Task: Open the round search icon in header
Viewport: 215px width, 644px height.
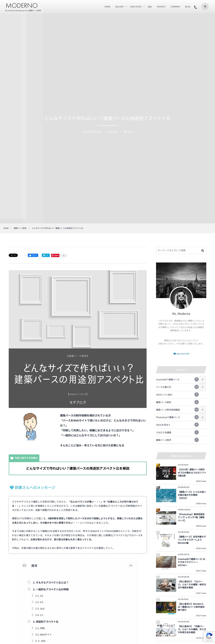Action: click(x=205, y=7)
